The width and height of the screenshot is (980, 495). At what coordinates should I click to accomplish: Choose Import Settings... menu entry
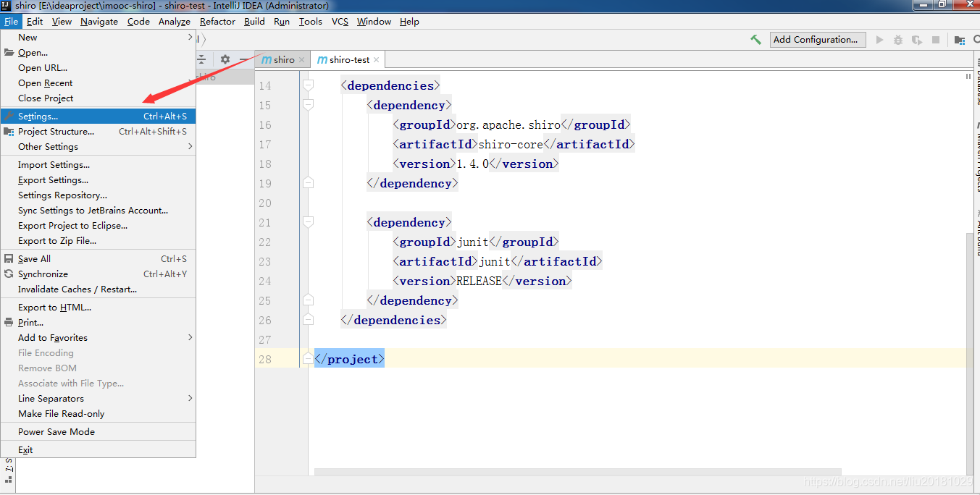pos(99,164)
